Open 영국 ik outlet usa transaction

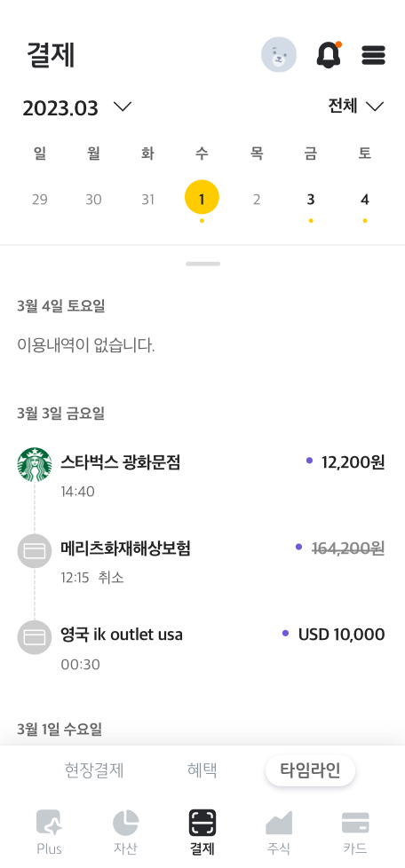pyautogui.click(x=201, y=646)
